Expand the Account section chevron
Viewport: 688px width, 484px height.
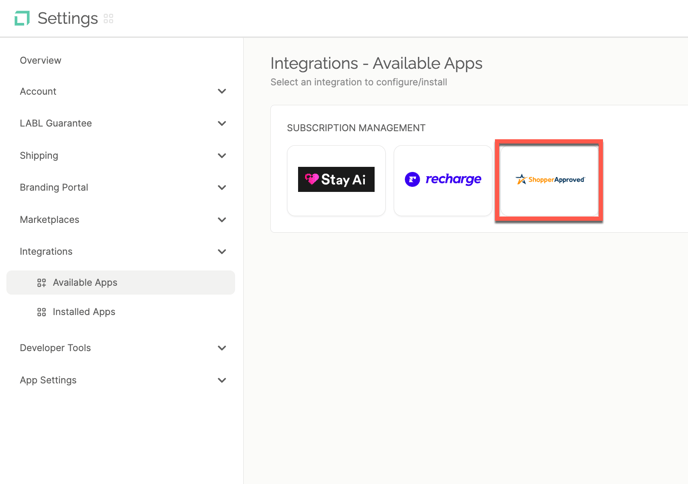coord(222,91)
